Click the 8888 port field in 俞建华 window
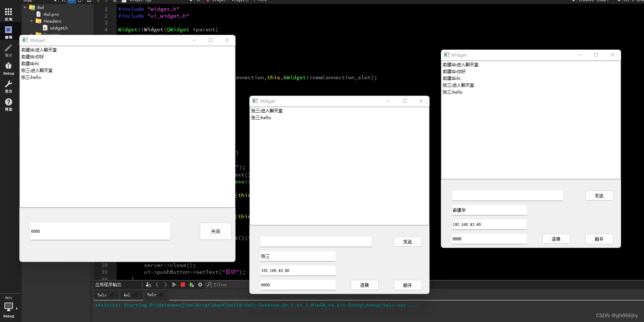This screenshot has height=322, width=644. [x=490, y=239]
